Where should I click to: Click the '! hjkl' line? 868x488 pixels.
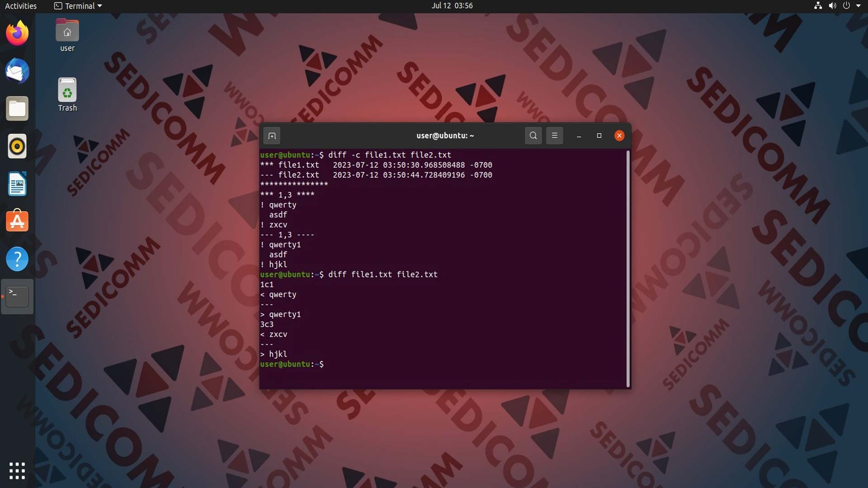pos(274,264)
